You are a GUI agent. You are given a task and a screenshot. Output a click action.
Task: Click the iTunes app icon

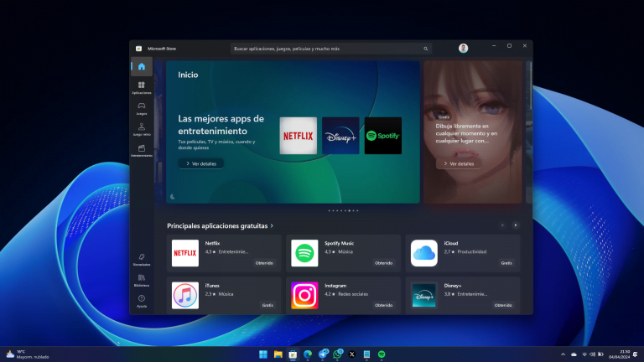184,295
